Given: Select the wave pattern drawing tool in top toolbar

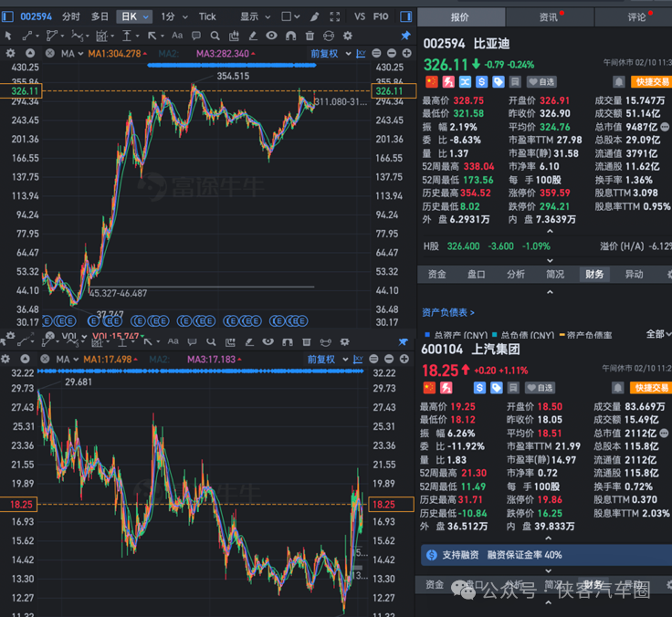Looking at the screenshot, I should [x=77, y=36].
